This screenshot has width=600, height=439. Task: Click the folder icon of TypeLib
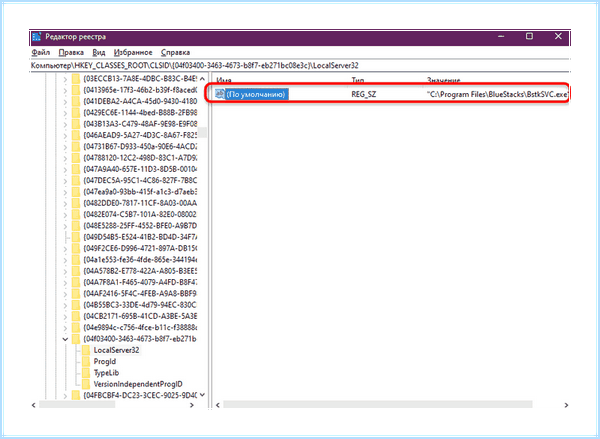point(86,373)
